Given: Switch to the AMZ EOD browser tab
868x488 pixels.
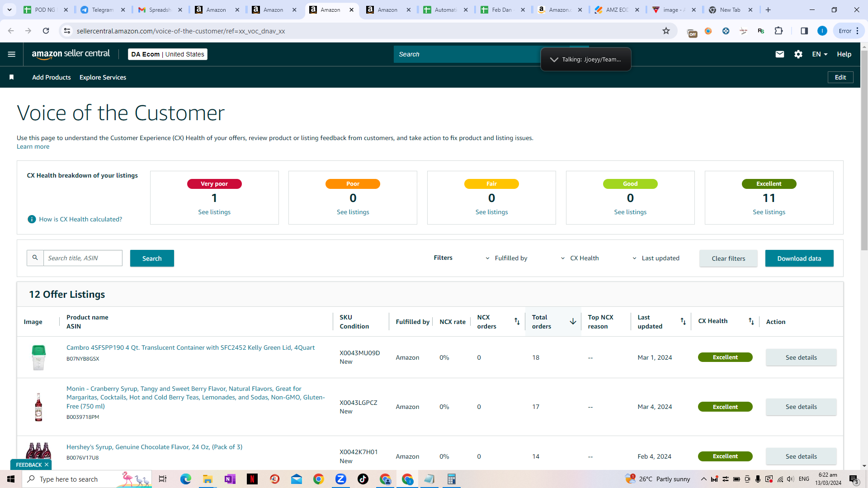Looking at the screenshot, I should (617, 9).
